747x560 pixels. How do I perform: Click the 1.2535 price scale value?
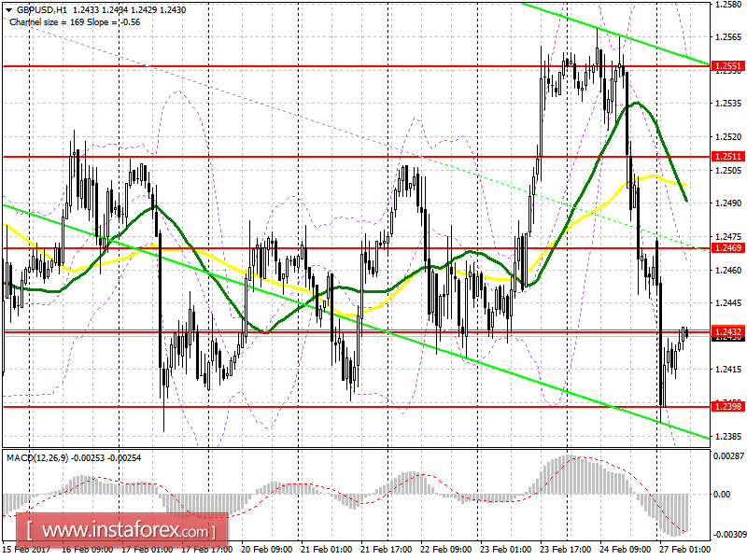coord(728,104)
